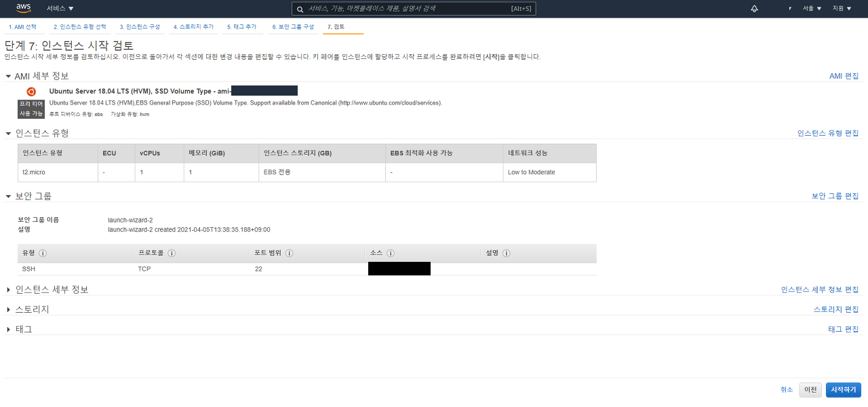
Task: Click the EBS 전용 storage cell
Action: pos(322,172)
